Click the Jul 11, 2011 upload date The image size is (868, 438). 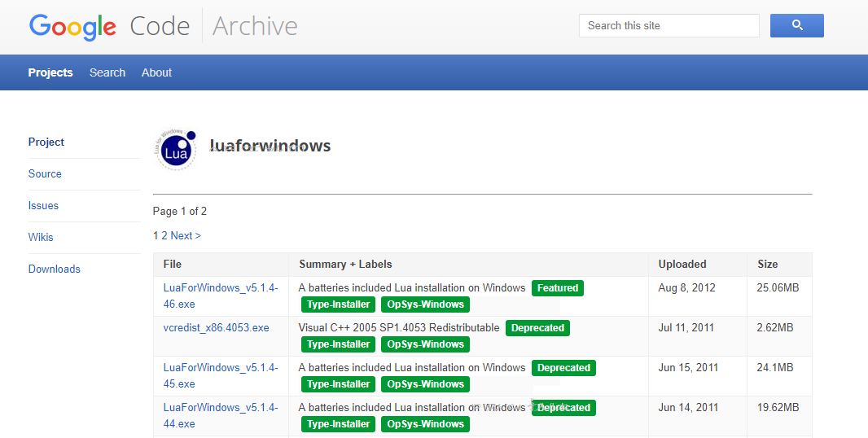coord(686,328)
